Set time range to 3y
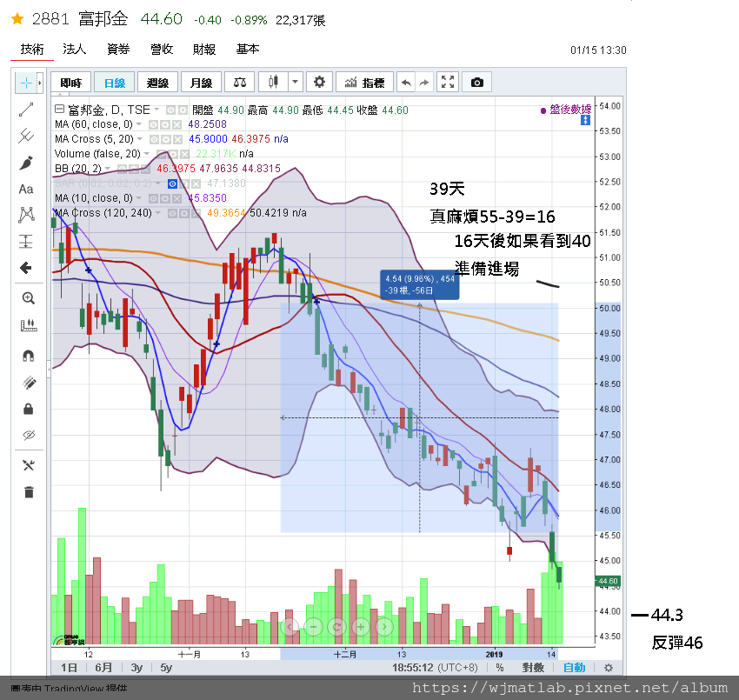This screenshot has width=739, height=700. (x=136, y=668)
